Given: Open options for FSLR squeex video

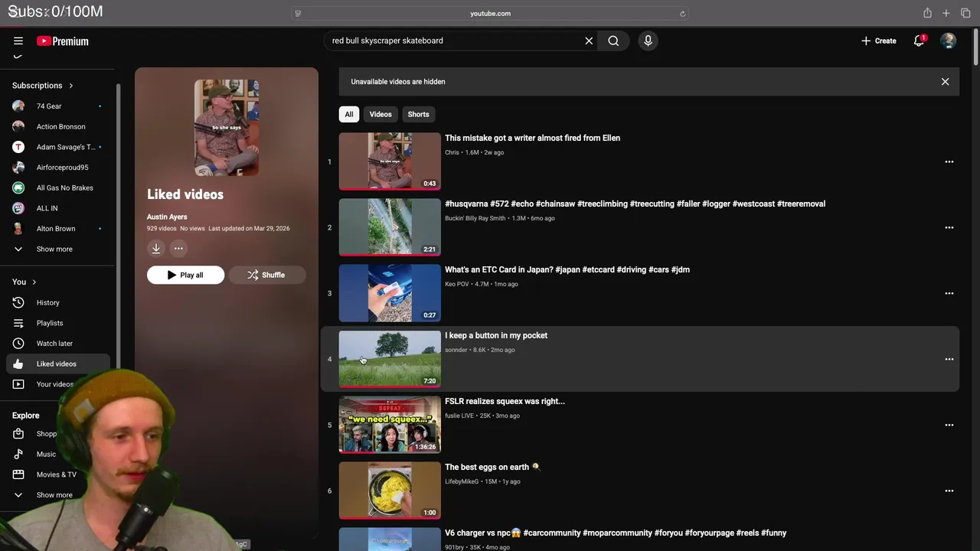Looking at the screenshot, I should [x=949, y=425].
